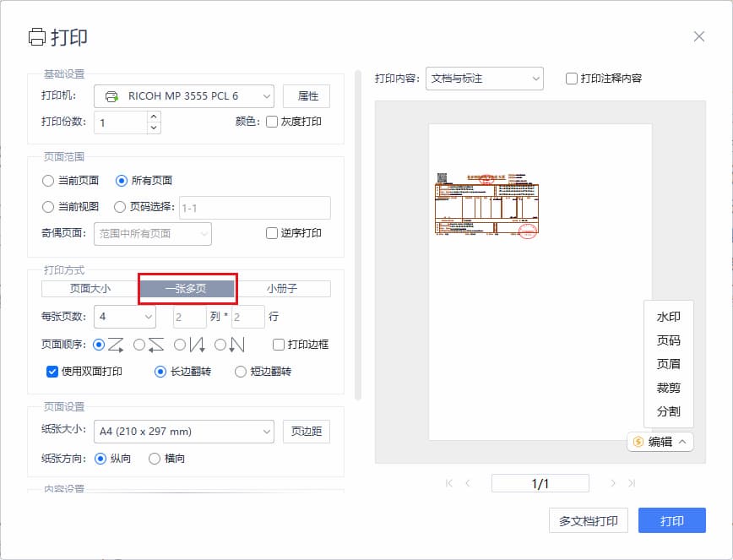Select the Z-shaped left-to-right page order icon

coord(115,345)
